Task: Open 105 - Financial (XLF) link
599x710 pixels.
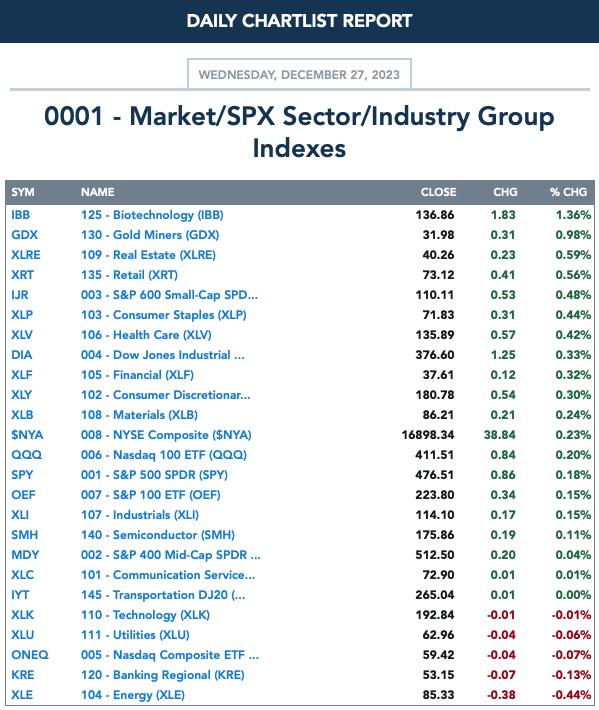Action: tap(137, 374)
